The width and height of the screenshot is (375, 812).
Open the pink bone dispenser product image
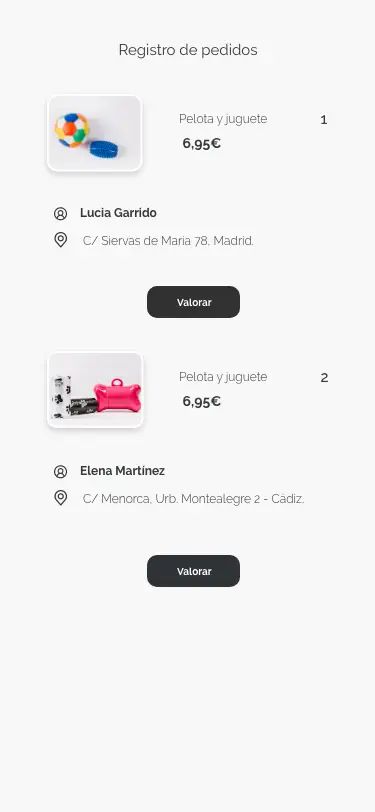(95, 390)
